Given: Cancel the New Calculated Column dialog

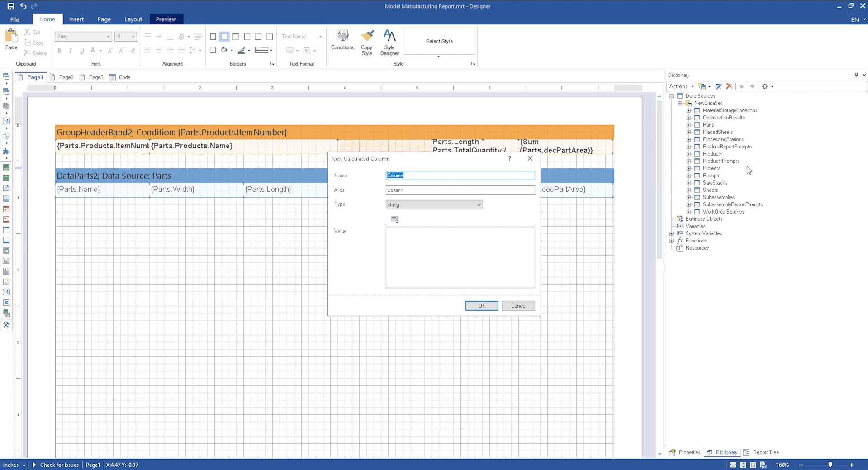Looking at the screenshot, I should (518, 305).
